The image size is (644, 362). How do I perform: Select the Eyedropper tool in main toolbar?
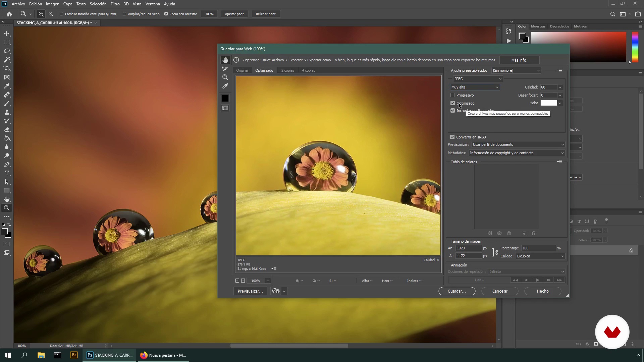coord(7,86)
